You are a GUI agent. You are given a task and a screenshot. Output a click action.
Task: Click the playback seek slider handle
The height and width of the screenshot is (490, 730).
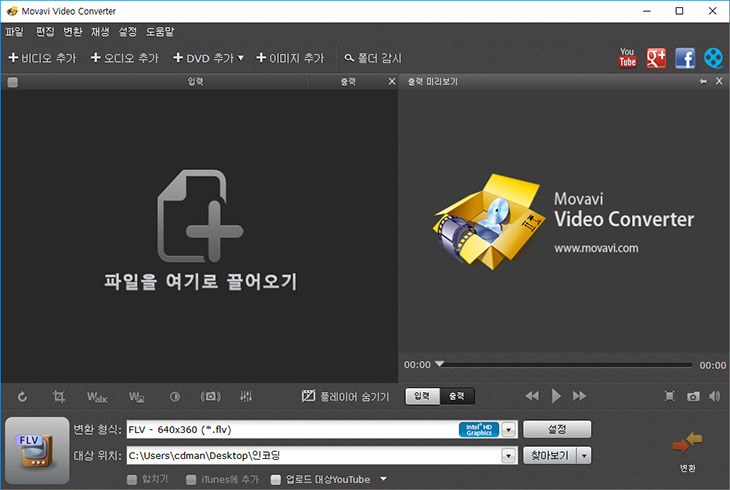pyautogui.click(x=439, y=364)
